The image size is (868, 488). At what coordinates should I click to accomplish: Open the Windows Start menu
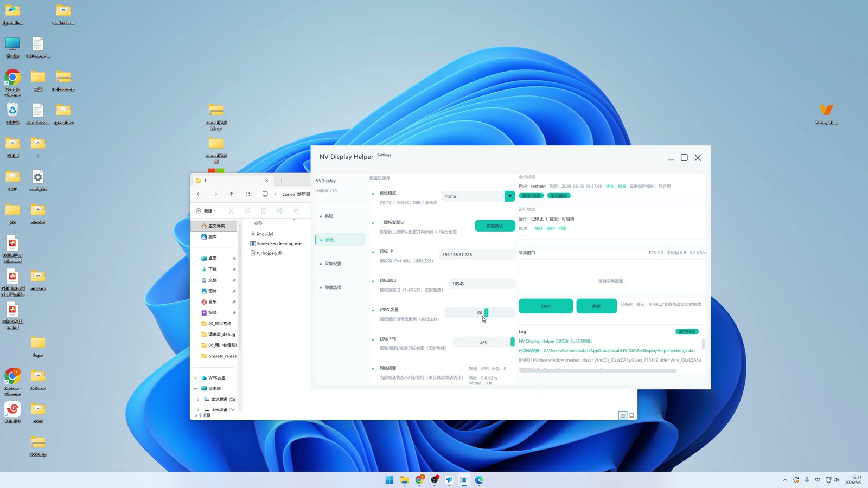pyautogui.click(x=390, y=480)
